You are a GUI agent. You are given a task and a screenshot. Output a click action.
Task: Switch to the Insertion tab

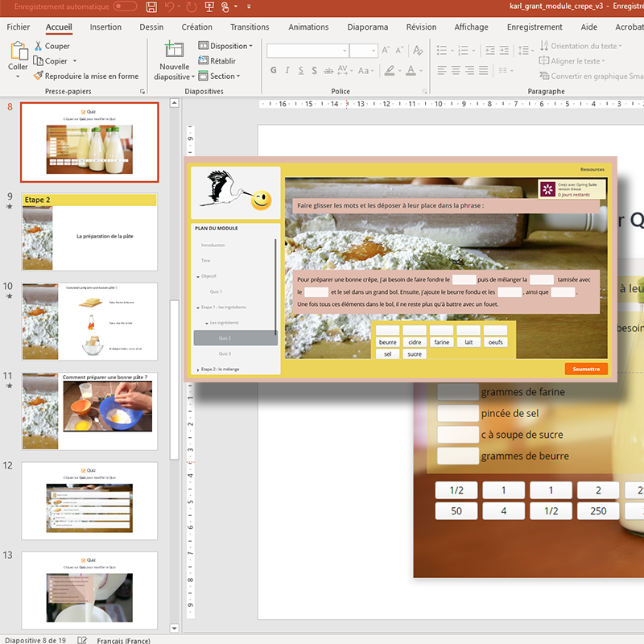105,27
